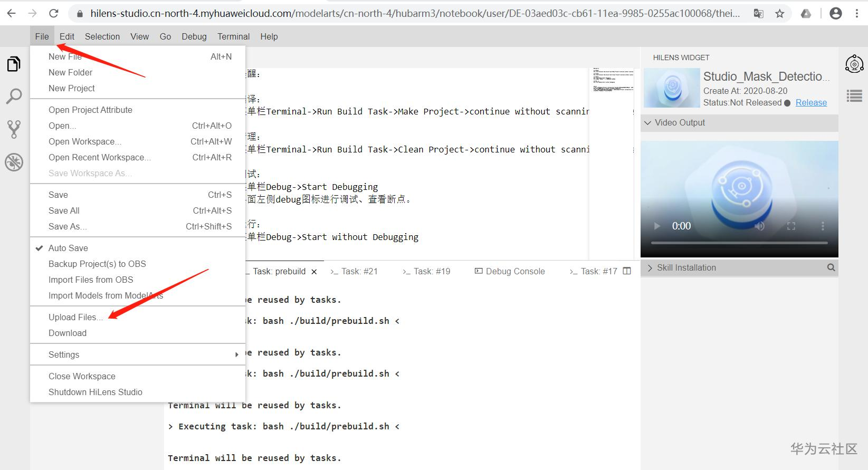Open the Help menu
Screen dimensions: 868x470
(x=269, y=36)
